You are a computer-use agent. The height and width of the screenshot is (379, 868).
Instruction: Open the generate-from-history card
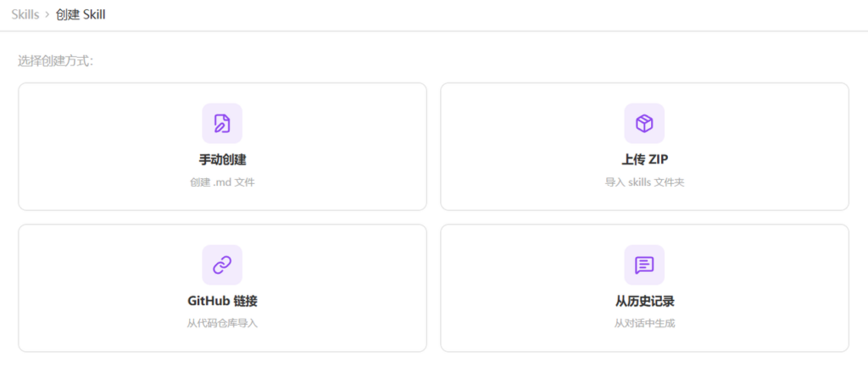tap(526, 287)
